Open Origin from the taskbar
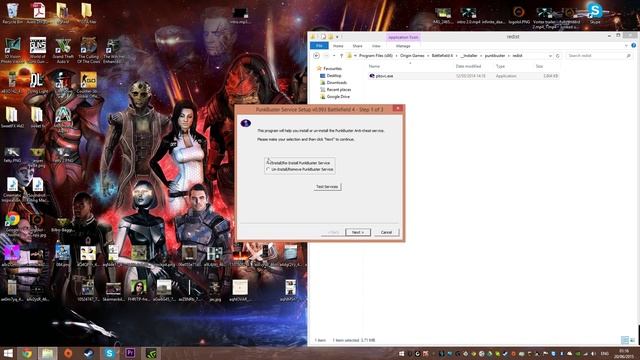The image size is (640, 360). point(68,353)
